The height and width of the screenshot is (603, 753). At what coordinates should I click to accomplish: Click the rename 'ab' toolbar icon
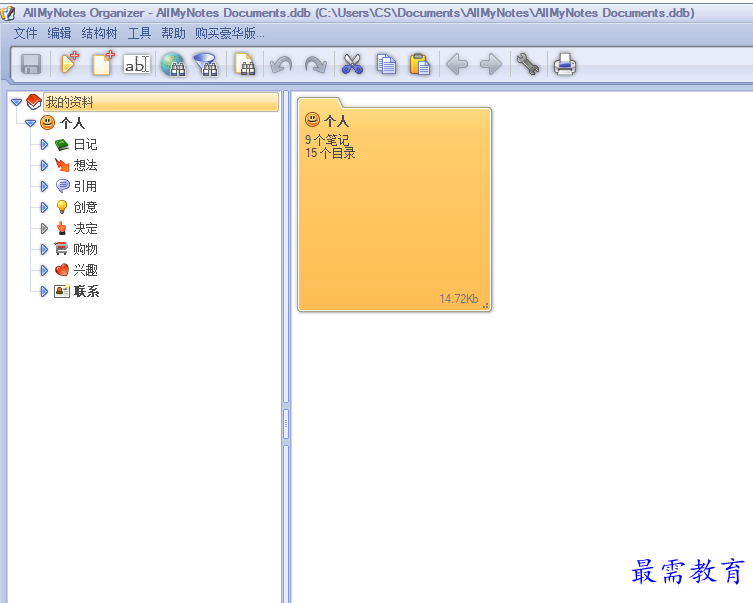[137, 64]
